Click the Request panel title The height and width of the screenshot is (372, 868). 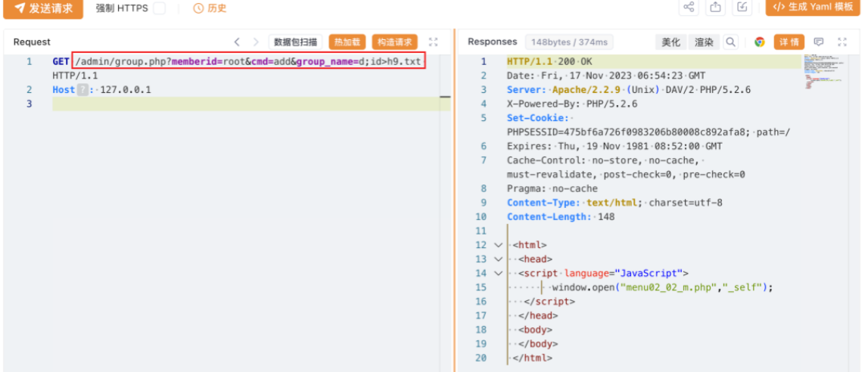(32, 42)
